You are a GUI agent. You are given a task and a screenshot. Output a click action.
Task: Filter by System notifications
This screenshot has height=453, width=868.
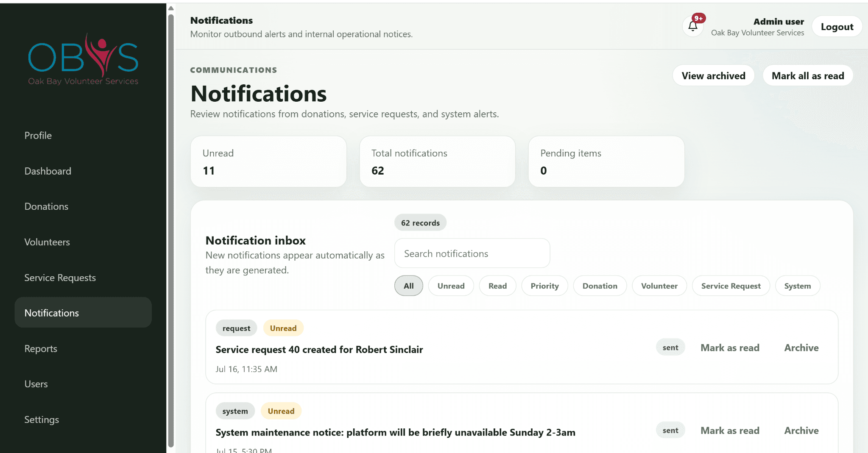pos(797,286)
